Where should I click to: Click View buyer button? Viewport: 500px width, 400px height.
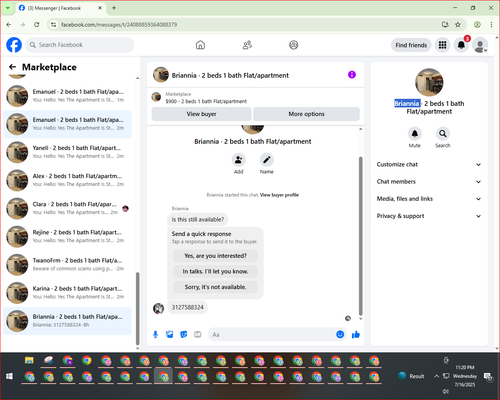coord(201,114)
